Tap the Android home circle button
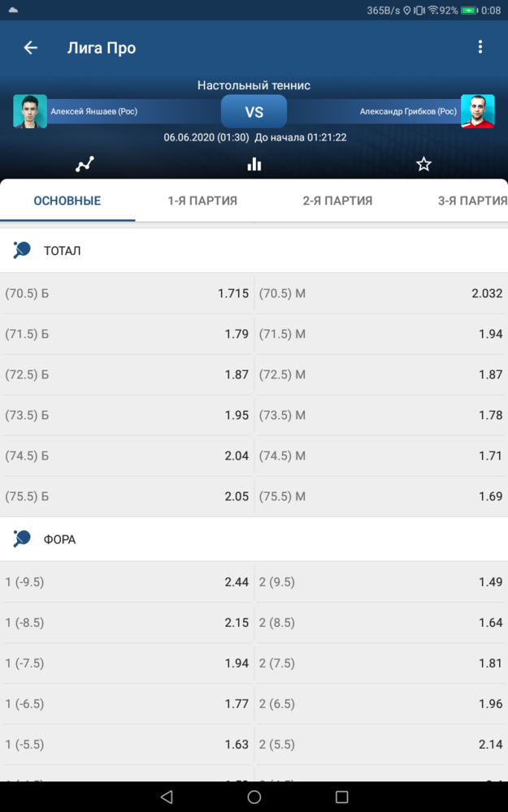The image size is (508, 812). (x=254, y=797)
